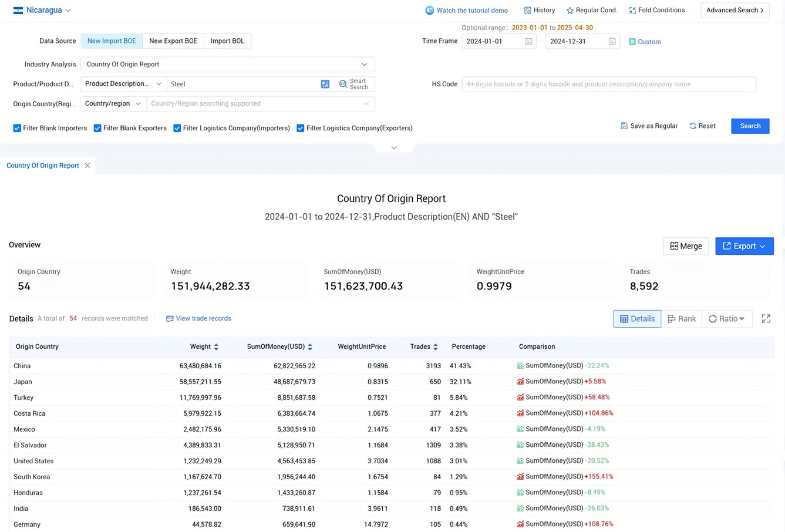Click the blue Search button

tap(750, 126)
